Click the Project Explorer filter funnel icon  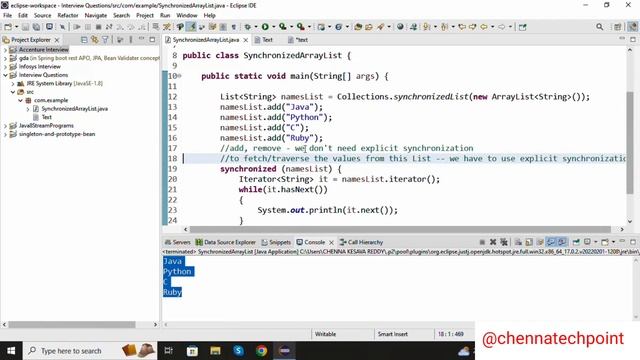[105, 40]
